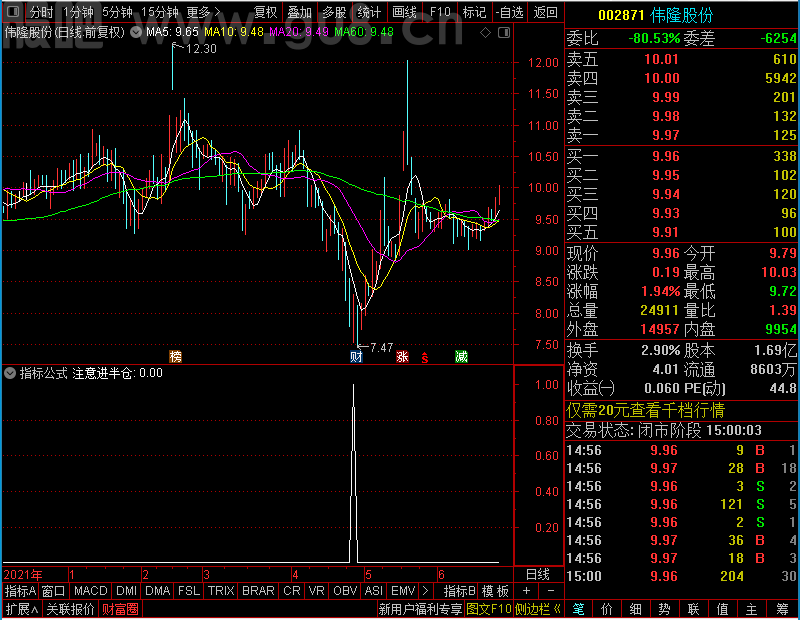This screenshot has height=620, width=800.
Task: Select the 值 value tab
Action: [722, 609]
